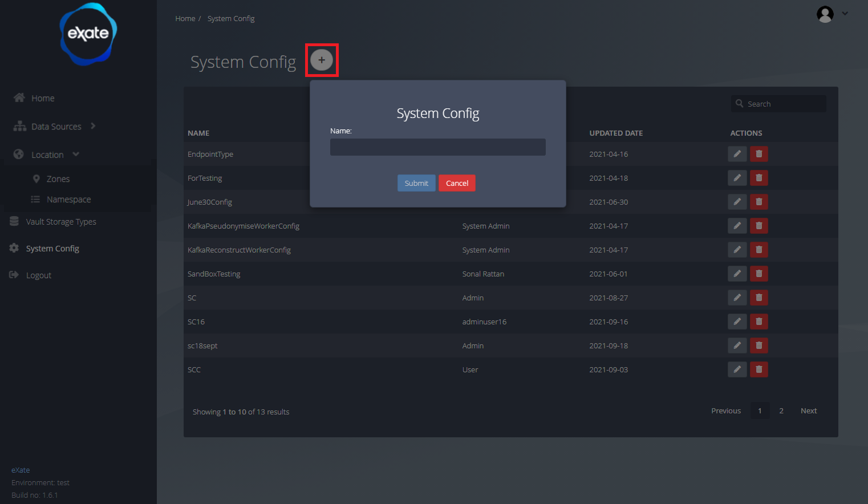Edit the EndpointType config entry
This screenshot has width=868, height=504.
click(737, 154)
